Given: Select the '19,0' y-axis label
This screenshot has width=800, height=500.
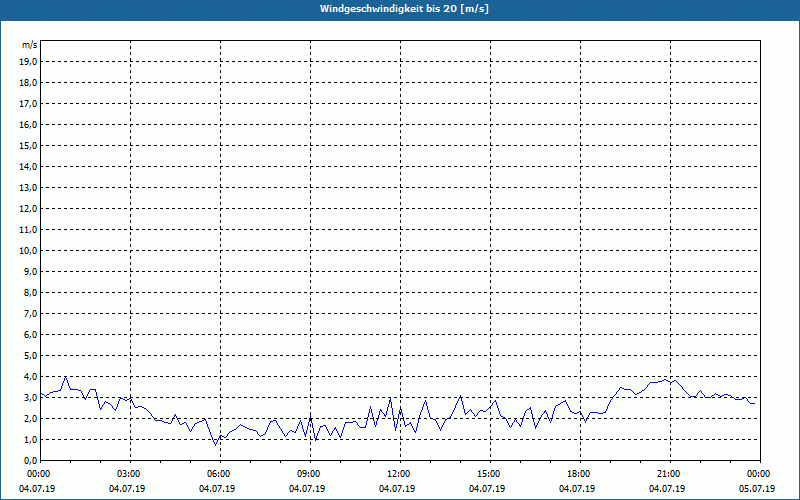Looking at the screenshot, I should (28, 62).
